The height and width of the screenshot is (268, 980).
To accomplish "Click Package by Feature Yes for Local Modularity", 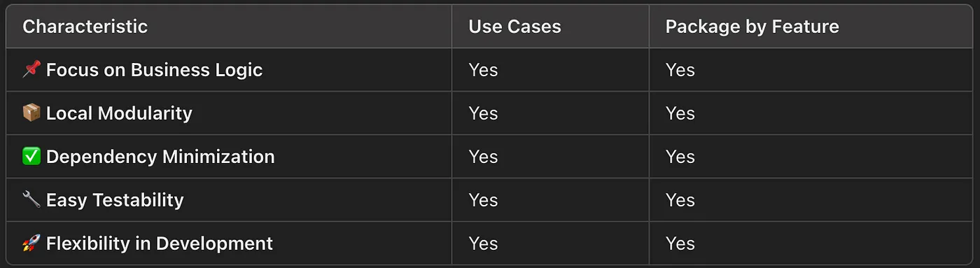I will [680, 113].
